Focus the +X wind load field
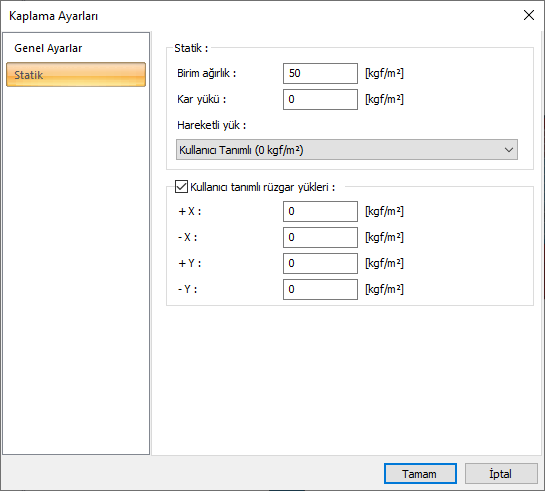 pos(320,211)
